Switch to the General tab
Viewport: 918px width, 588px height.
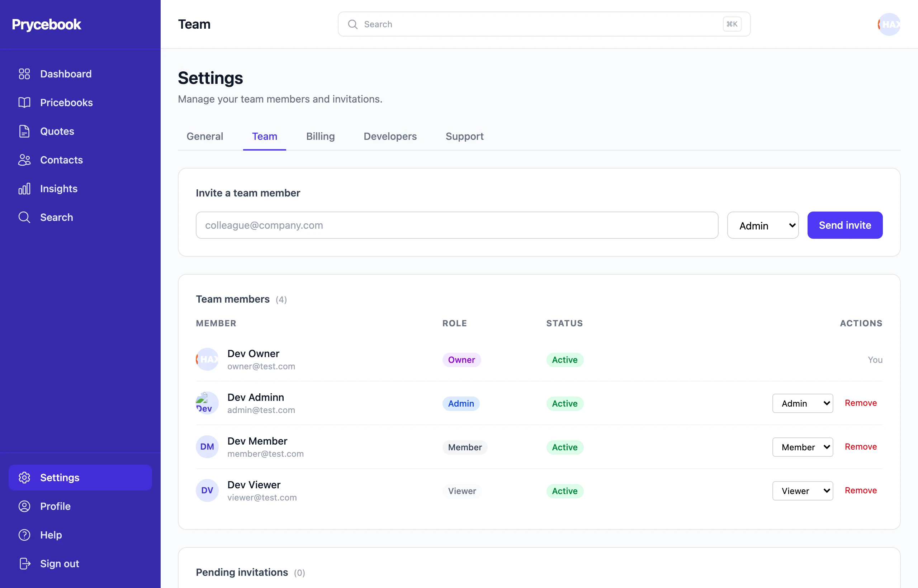[205, 136]
